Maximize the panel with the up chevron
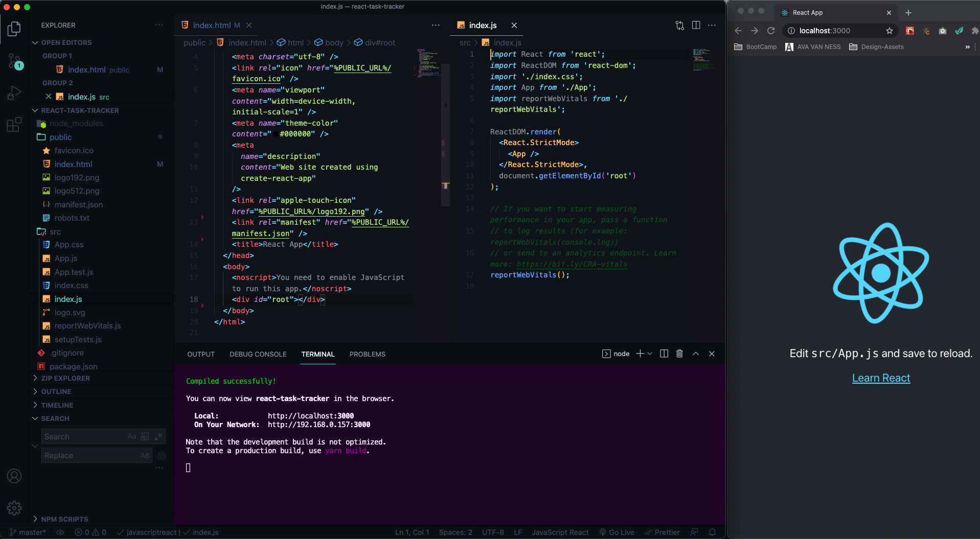 click(x=696, y=354)
